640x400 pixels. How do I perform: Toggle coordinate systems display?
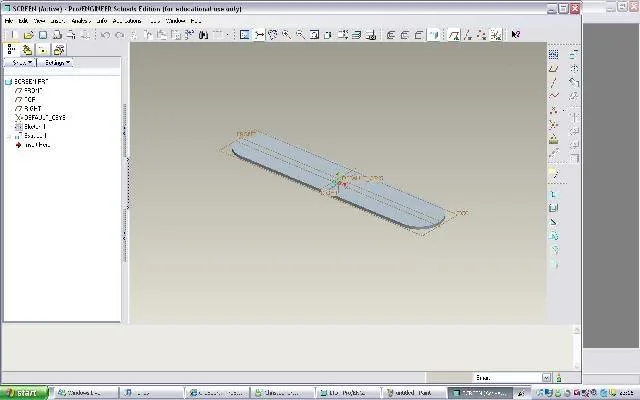496,35
